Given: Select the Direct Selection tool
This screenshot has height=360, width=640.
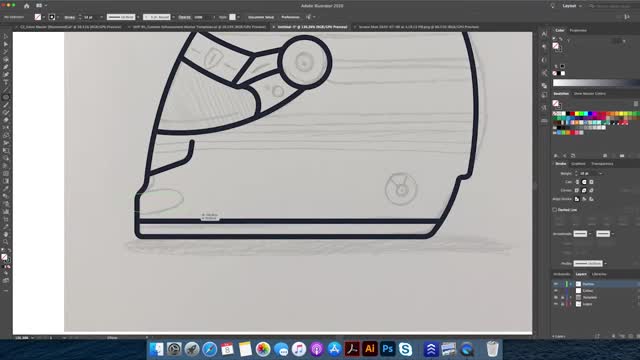Looking at the screenshot, I should [6, 44].
